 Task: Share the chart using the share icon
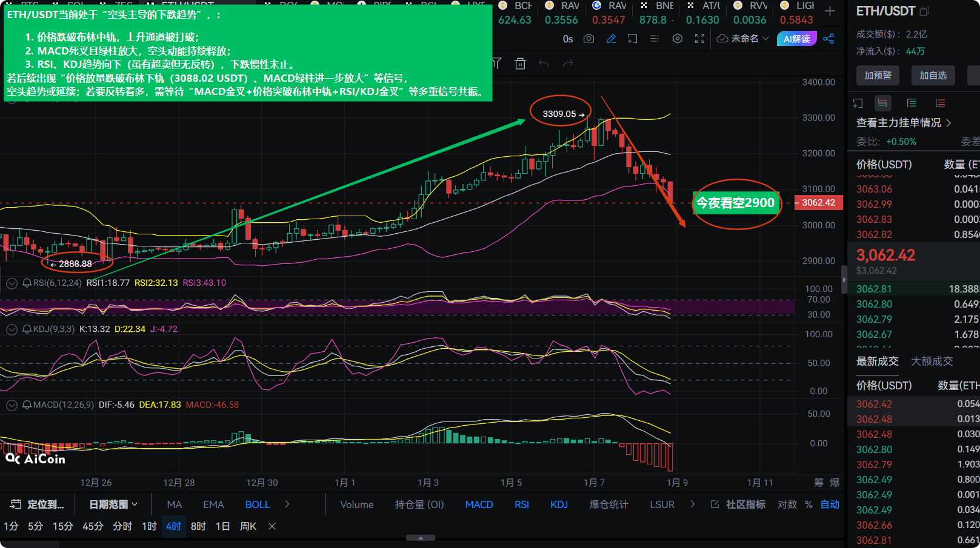click(829, 38)
